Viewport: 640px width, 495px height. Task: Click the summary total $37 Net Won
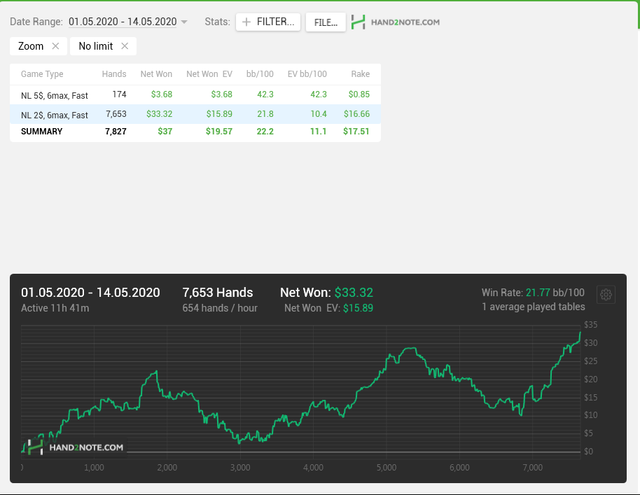pyautogui.click(x=165, y=131)
